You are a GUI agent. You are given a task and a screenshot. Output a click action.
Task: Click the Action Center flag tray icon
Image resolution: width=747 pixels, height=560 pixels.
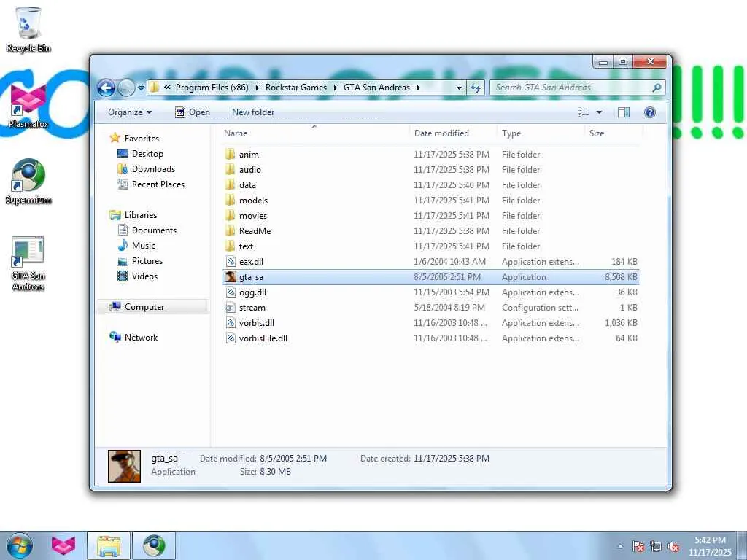(638, 547)
